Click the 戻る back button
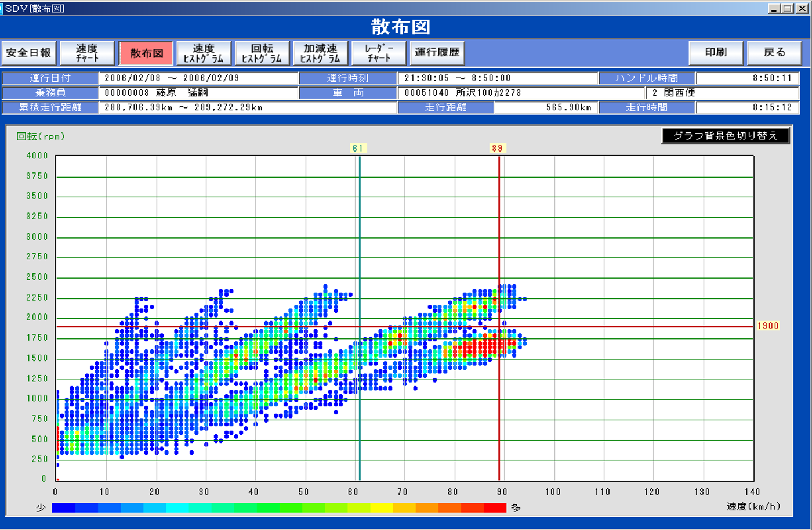This screenshot has height=530, width=812. click(774, 53)
